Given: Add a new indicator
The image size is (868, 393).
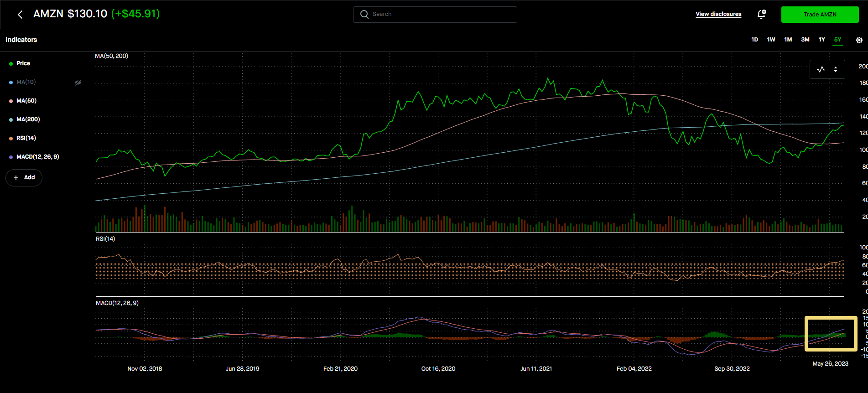Looking at the screenshot, I should pos(24,178).
